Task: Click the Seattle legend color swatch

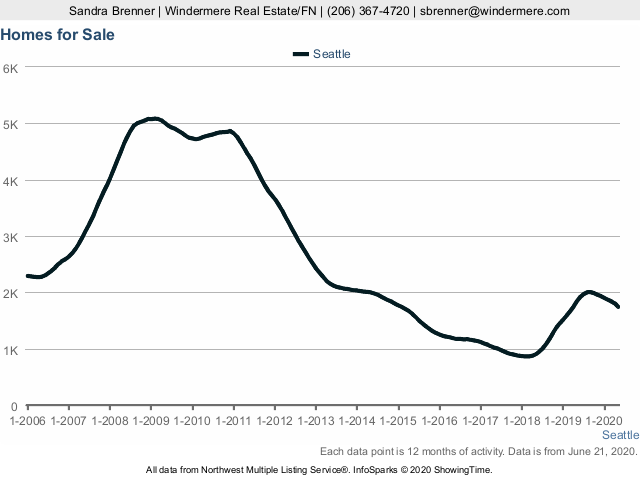Action: coord(300,54)
